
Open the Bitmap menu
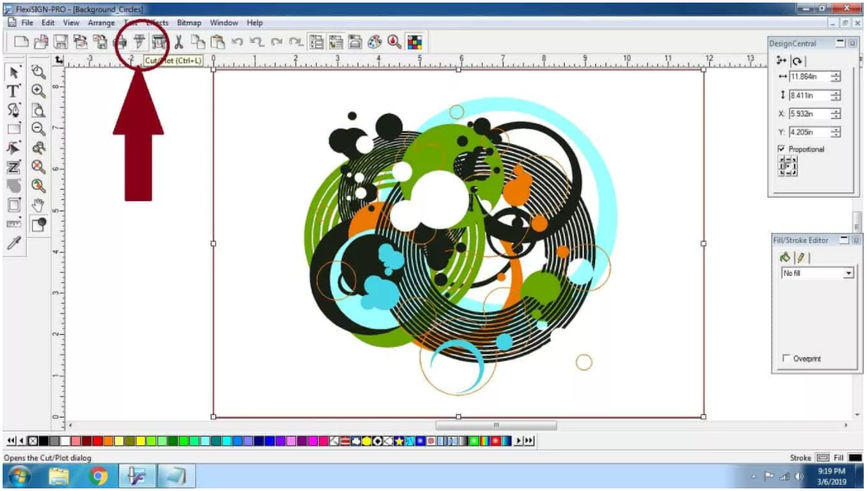click(x=189, y=22)
